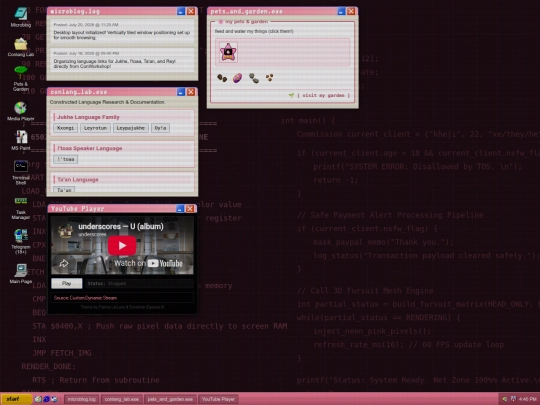Screen dimensions: 540x405
Task: Click the purple bean food item
Action: click(x=237, y=78)
